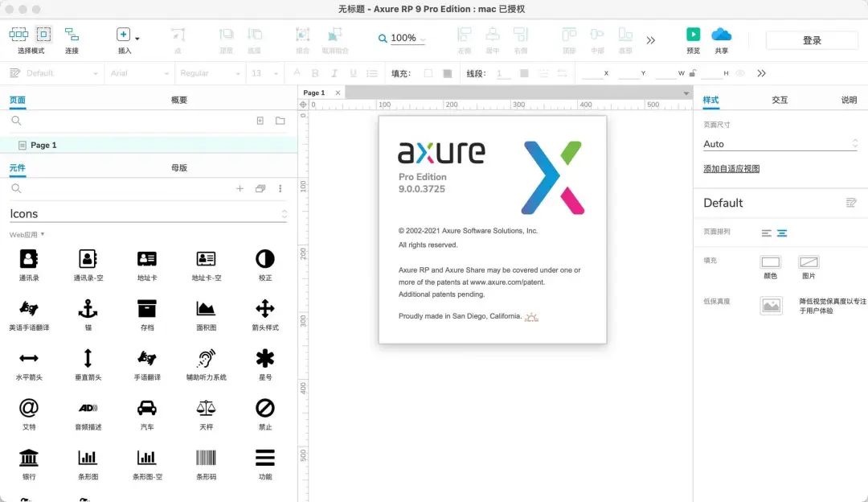Viewport: 868px width, 502px height.
Task: Click the 左侧 align left icon
Action: (464, 35)
